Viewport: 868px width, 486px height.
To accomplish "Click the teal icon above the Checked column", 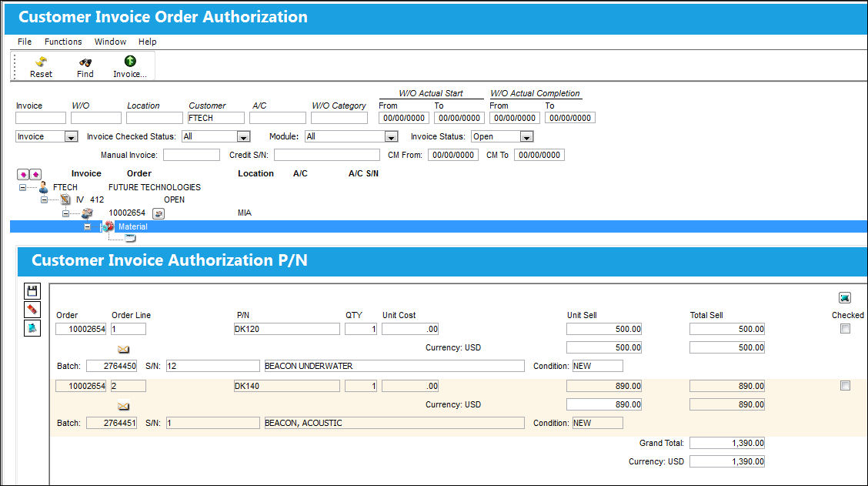I will coord(845,298).
